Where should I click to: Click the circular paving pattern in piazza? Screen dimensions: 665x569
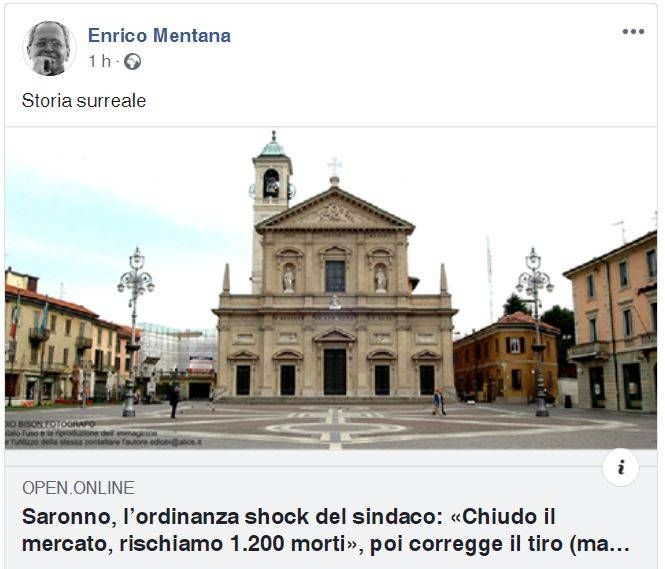click(335, 428)
